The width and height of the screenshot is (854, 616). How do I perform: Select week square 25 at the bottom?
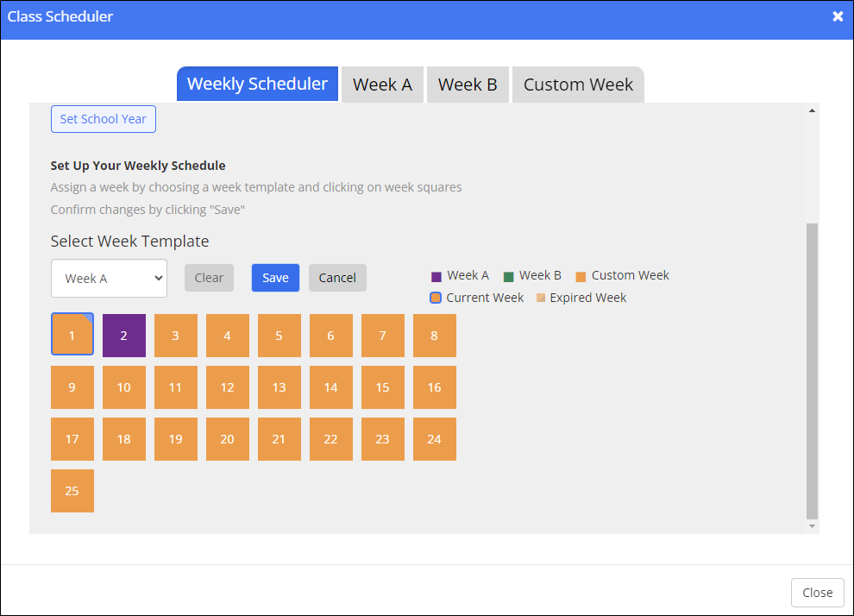(72, 490)
